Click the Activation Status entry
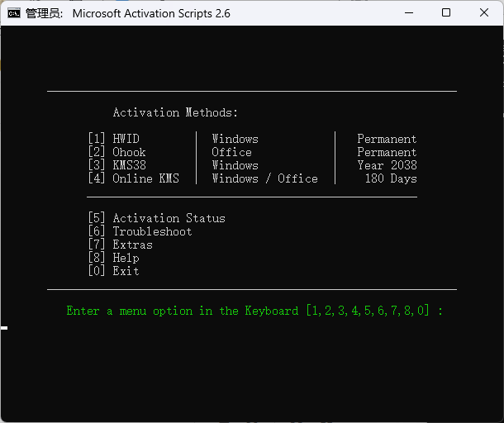 (157, 218)
